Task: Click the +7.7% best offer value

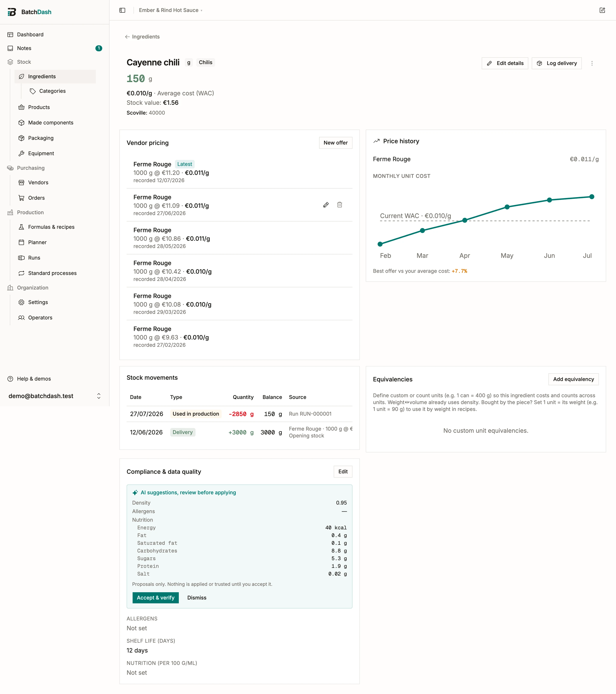Action: tap(459, 271)
